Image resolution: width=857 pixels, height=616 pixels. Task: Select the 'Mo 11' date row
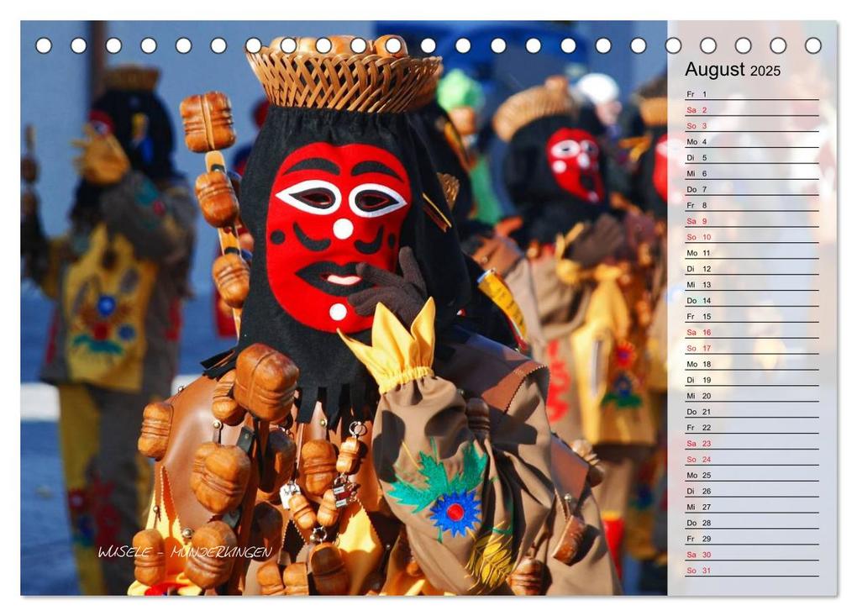752,252
